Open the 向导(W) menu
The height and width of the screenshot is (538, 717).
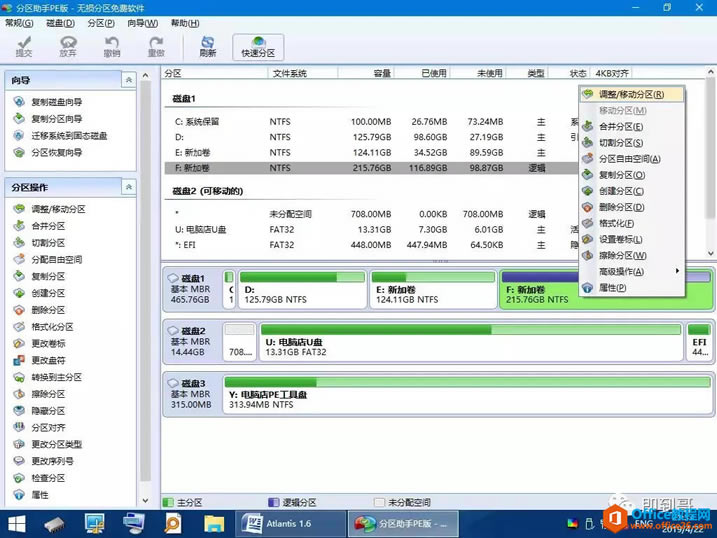pos(143,23)
